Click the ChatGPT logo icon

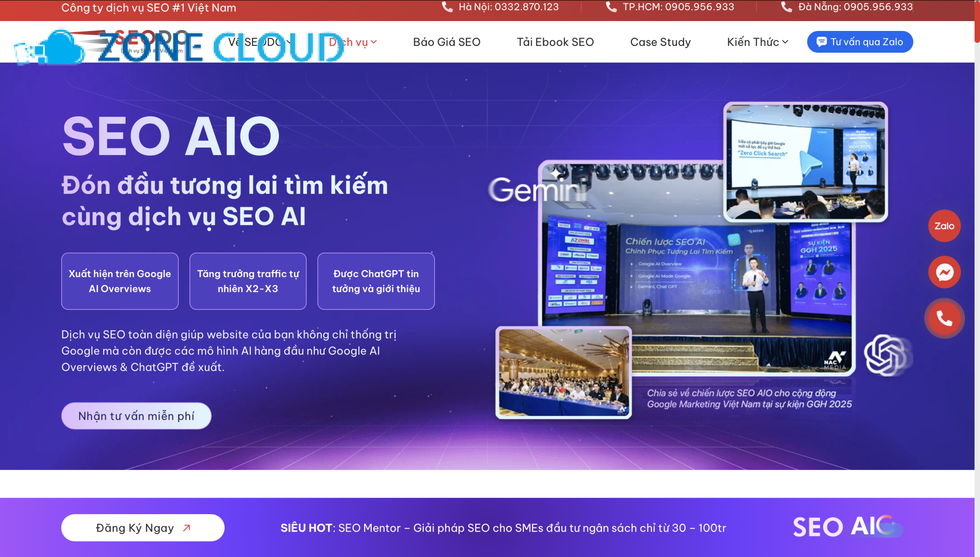(886, 355)
